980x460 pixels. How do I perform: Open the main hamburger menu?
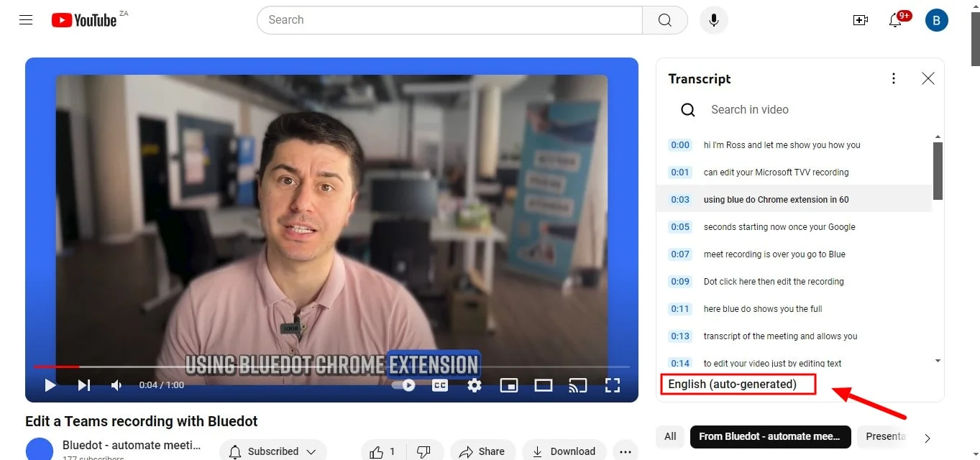pos(25,19)
